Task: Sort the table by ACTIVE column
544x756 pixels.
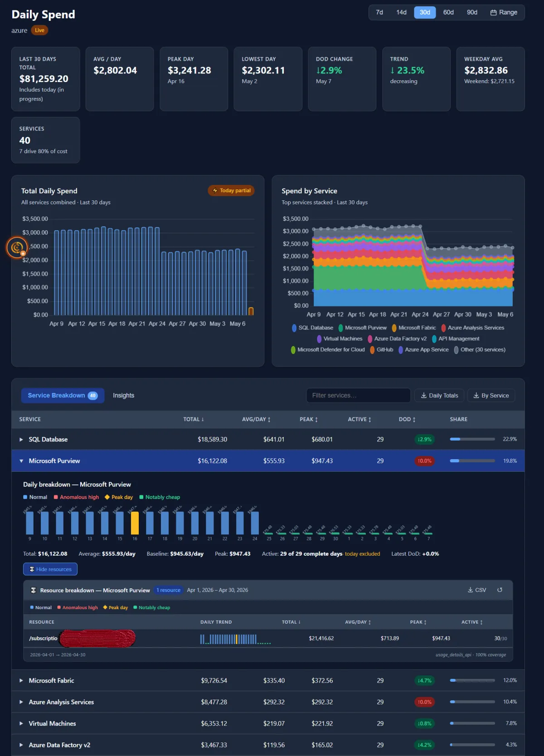Action: coord(359,419)
